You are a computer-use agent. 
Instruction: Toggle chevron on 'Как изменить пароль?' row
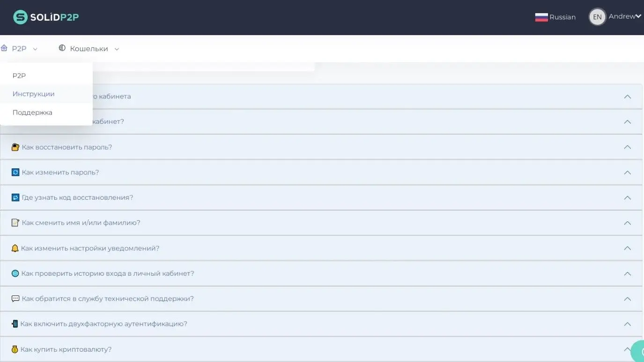point(627,173)
